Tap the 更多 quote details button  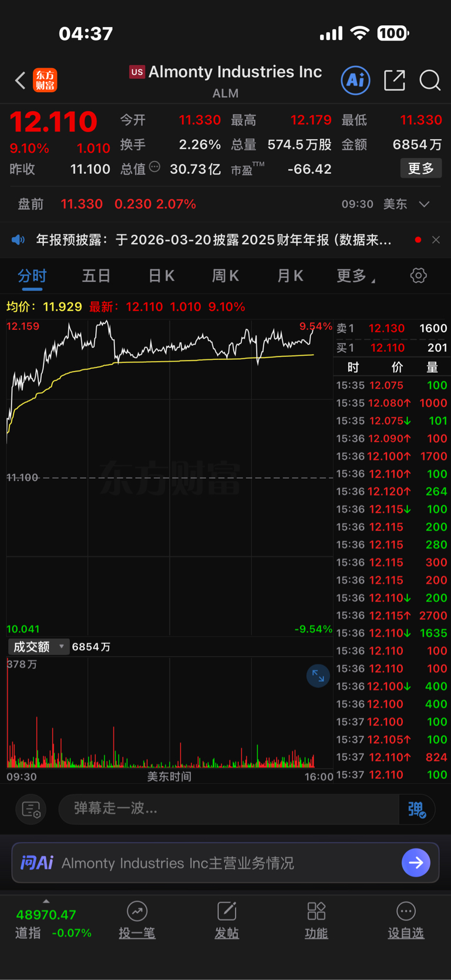pos(421,169)
